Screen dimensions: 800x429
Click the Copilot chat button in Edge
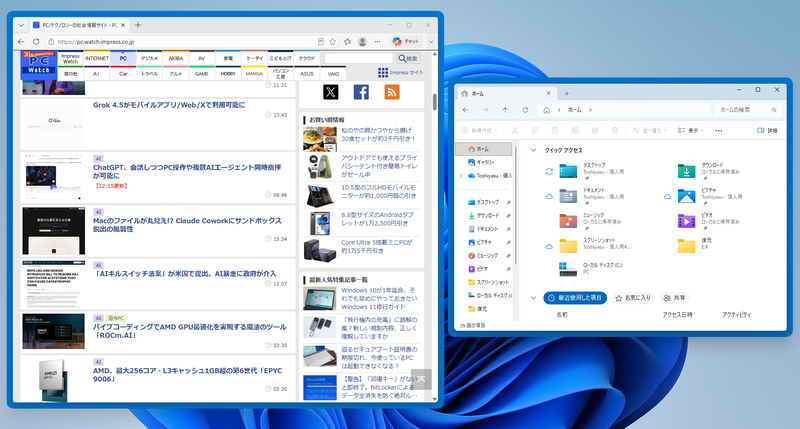406,42
